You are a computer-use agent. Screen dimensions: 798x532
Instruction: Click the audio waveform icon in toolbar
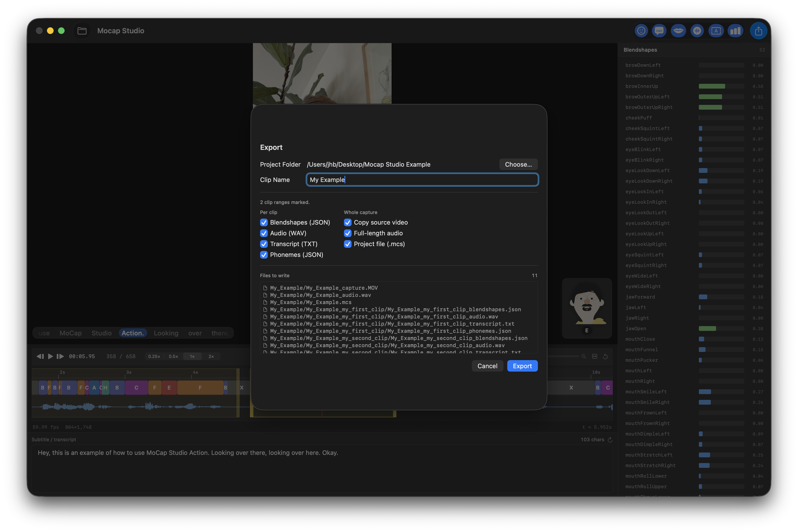pos(697,31)
